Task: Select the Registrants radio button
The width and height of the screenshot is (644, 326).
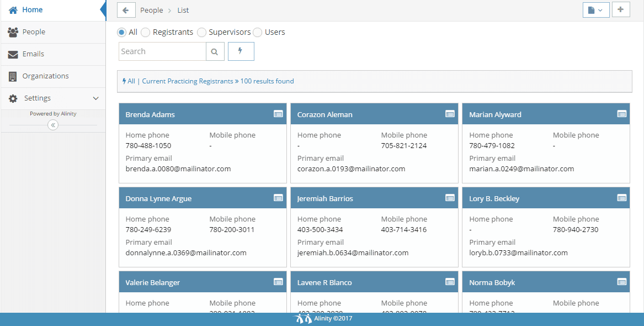Action: coord(145,32)
